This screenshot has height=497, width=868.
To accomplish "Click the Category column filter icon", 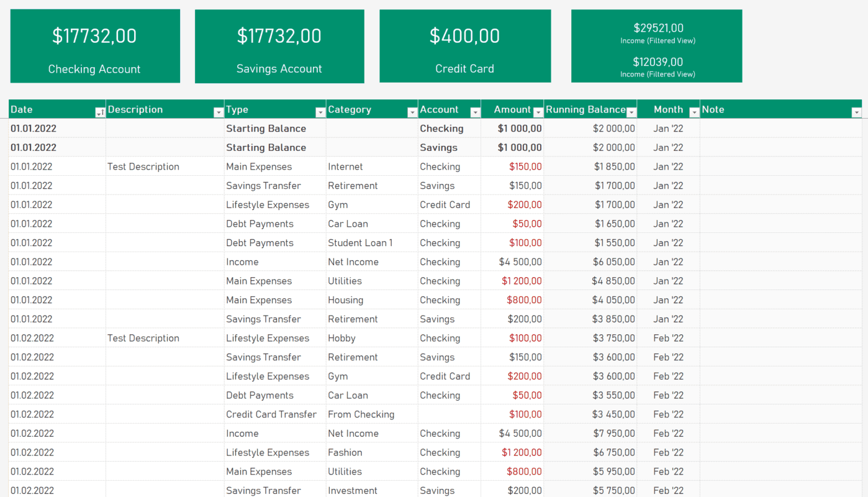I will click(x=413, y=112).
